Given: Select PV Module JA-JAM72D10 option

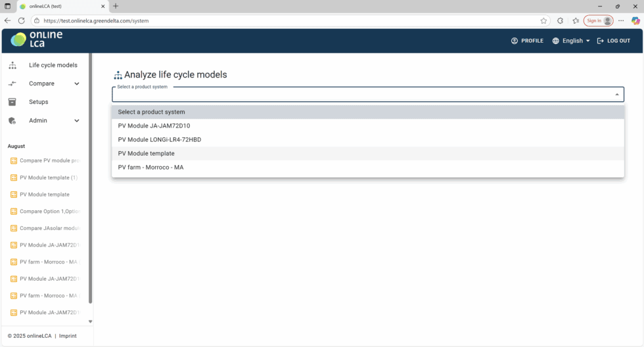Looking at the screenshot, I should tap(154, 126).
